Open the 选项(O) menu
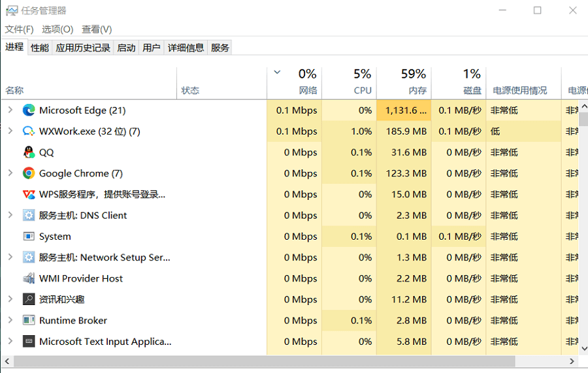Viewport: 588px width, 373px height. coord(57,29)
